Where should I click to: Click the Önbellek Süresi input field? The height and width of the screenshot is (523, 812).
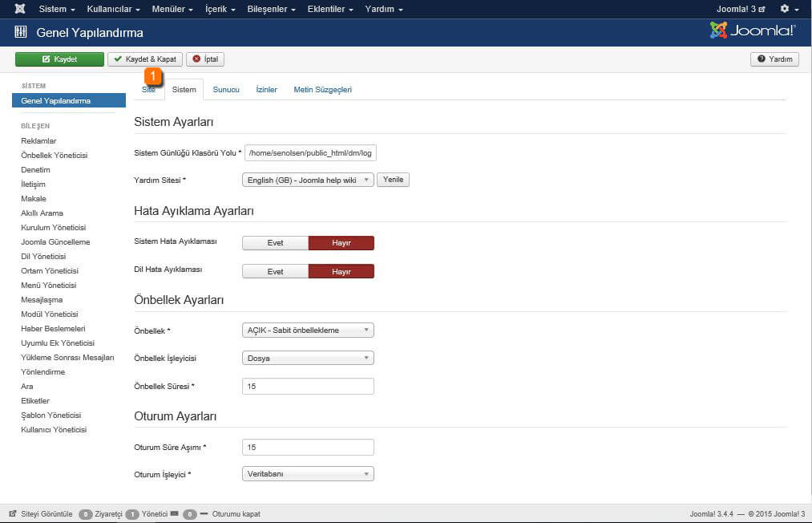point(308,387)
